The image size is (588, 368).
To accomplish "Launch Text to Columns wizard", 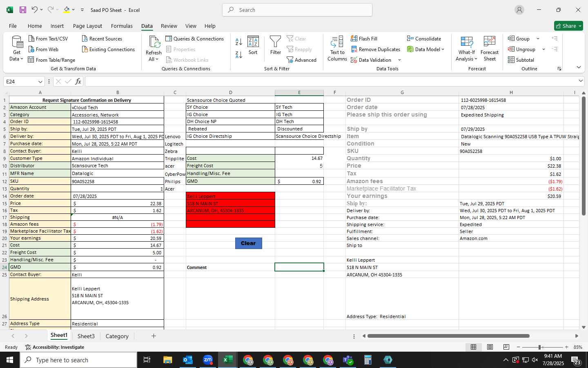I will [x=337, y=49].
